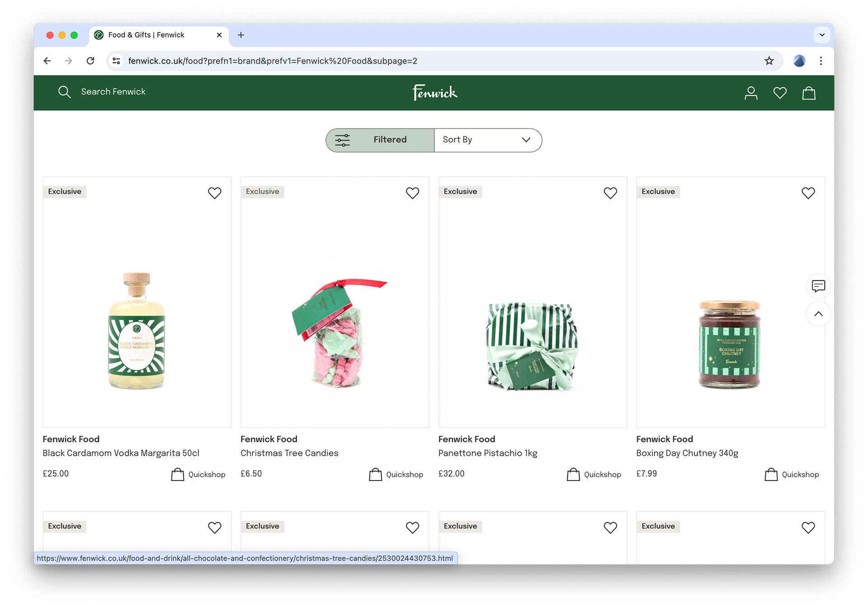Viewport: 868px width, 609px height.
Task: Quickshop the Panettone Pistachio 1kg
Action: coord(594,474)
